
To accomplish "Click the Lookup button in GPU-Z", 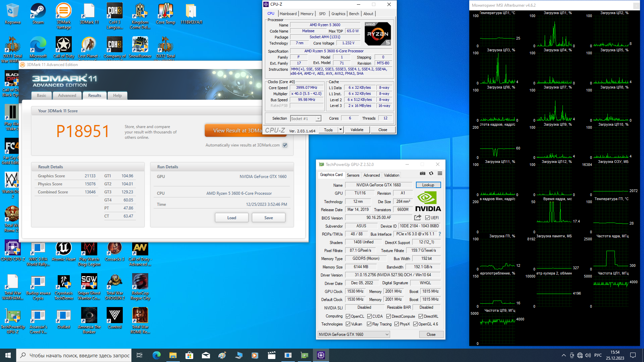I will pyautogui.click(x=428, y=185).
